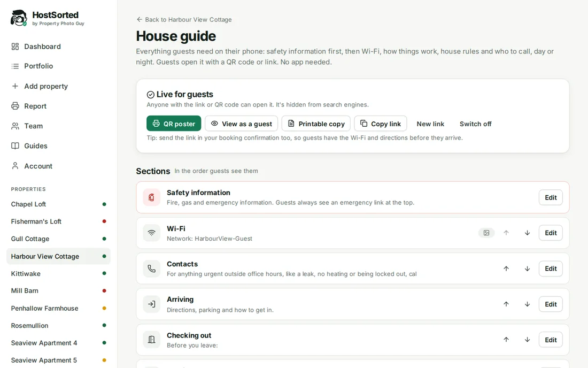Viewport: 588px width, 368px height.
Task: Edit the Checking out section
Action: pos(551,340)
